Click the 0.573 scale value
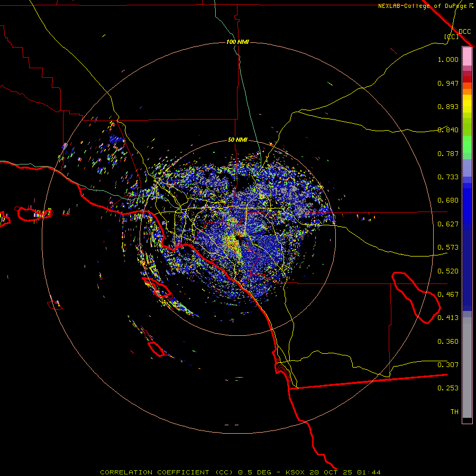The height and width of the screenshot is (476, 476). (448, 248)
